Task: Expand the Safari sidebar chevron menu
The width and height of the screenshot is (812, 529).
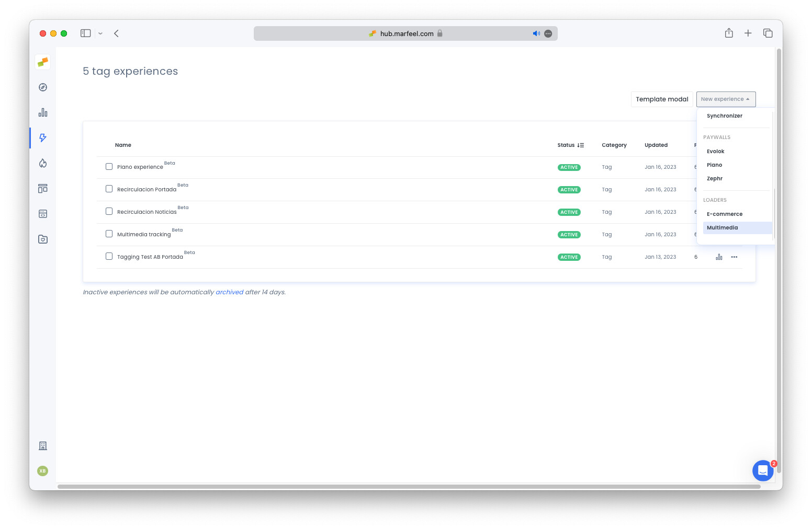Action: click(100, 33)
